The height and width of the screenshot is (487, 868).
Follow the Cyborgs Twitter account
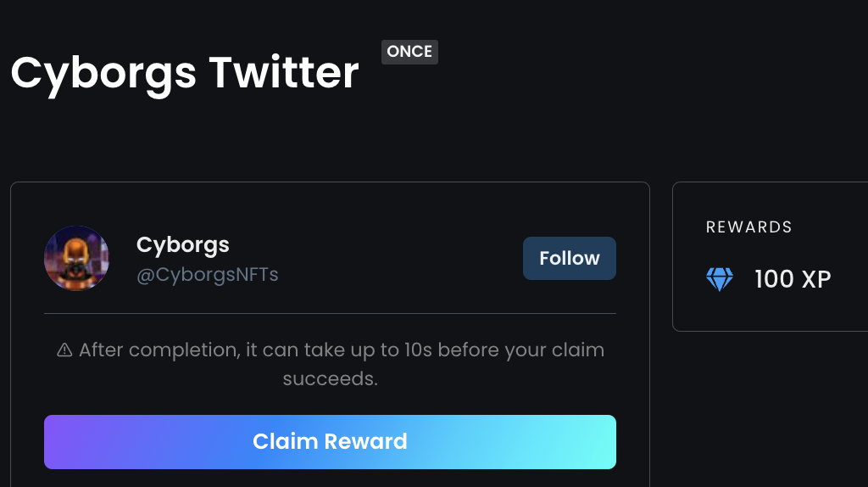569,258
